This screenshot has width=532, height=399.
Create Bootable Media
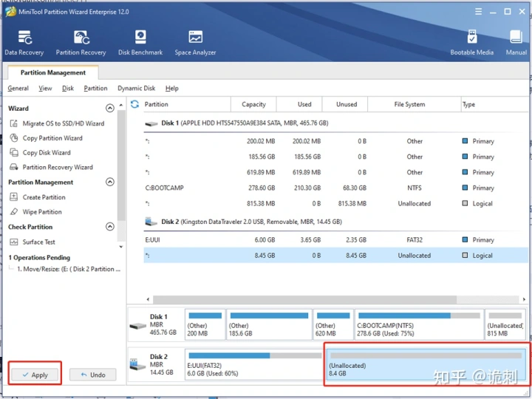pos(471,43)
